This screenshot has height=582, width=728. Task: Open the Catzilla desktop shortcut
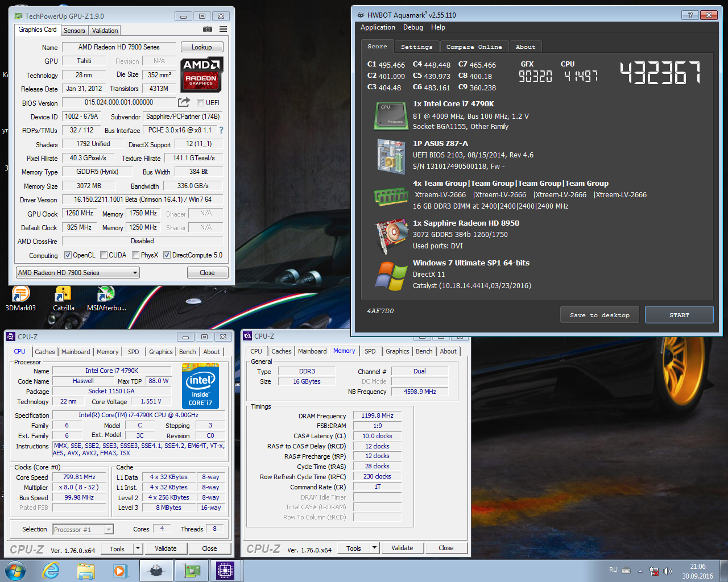tap(63, 298)
